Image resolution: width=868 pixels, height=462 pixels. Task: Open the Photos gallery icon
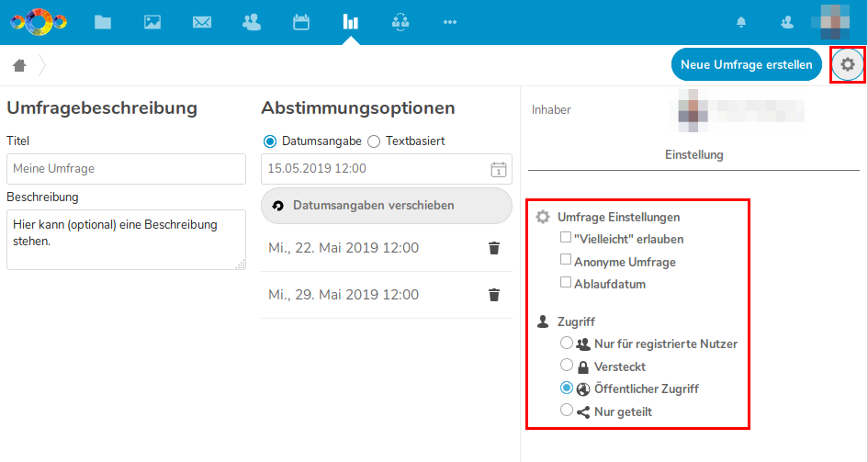tap(152, 22)
